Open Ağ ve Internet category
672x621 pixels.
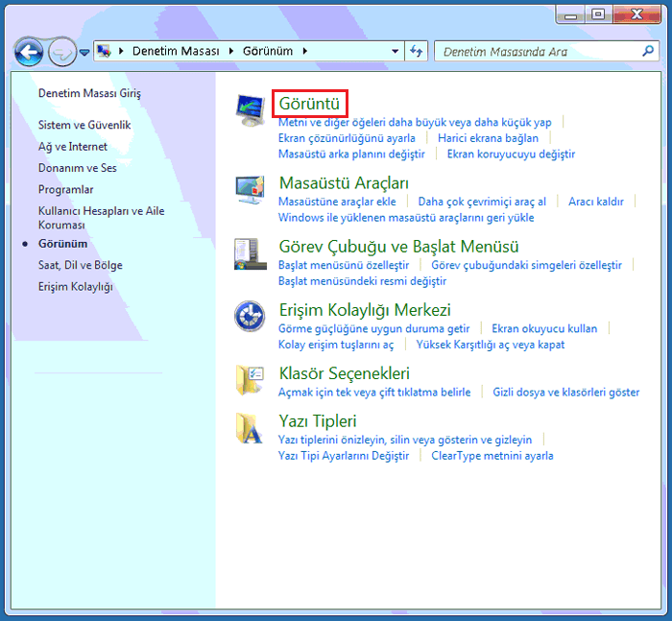72,147
